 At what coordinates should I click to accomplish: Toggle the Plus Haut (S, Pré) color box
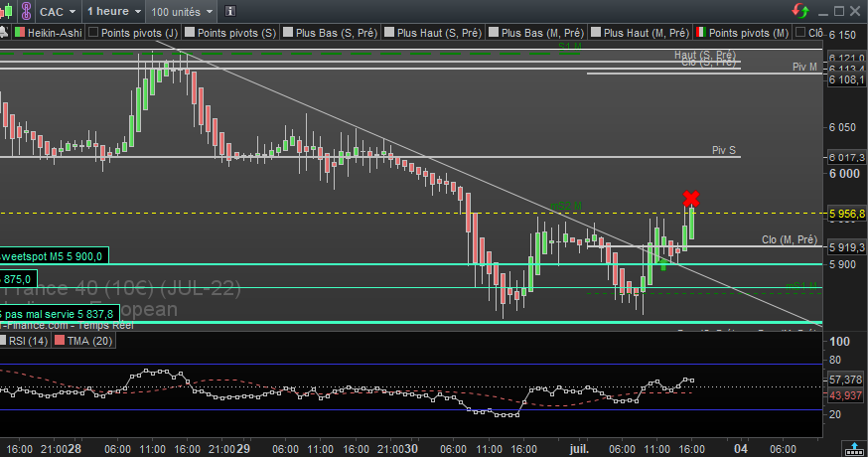pyautogui.click(x=389, y=32)
